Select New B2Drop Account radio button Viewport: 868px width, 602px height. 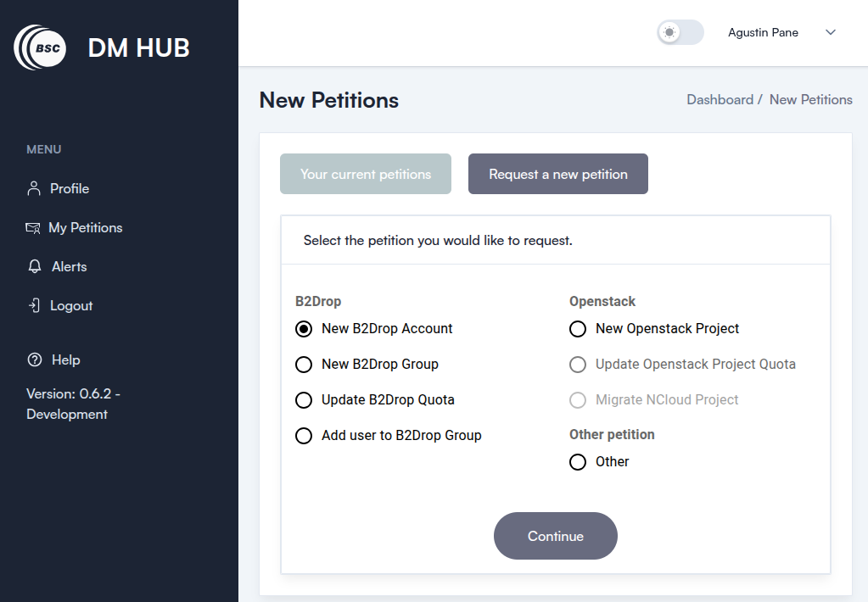tap(304, 329)
